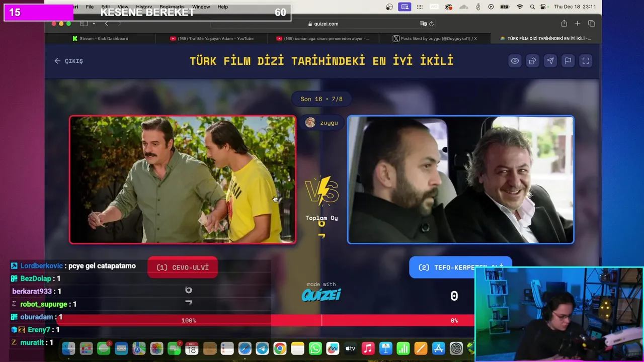Open Music app in the dock

(x=368, y=348)
